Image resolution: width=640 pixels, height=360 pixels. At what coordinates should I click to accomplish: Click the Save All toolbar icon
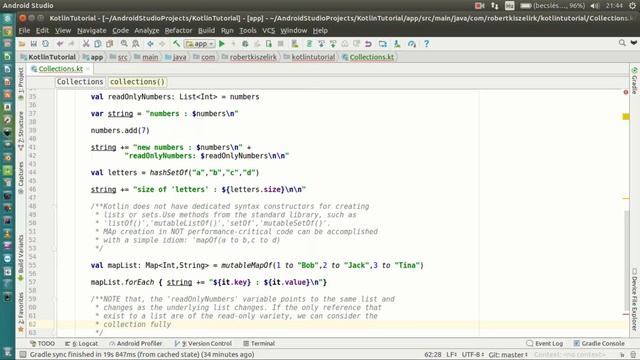(x=33, y=44)
